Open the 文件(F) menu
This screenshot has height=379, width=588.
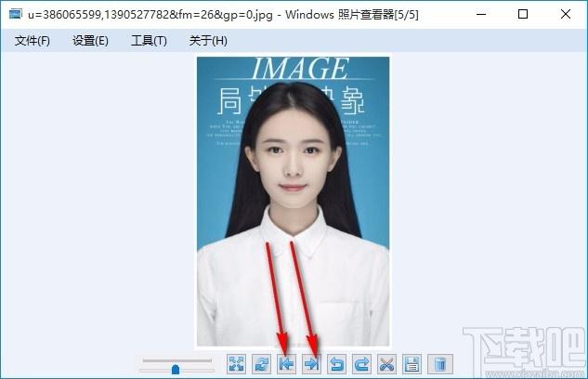(x=33, y=41)
